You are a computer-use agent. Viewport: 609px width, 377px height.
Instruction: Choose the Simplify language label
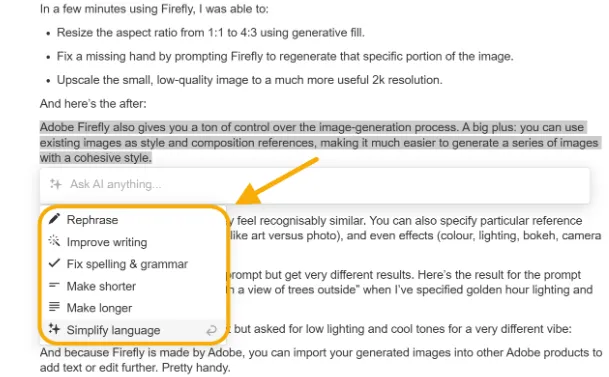(113, 330)
